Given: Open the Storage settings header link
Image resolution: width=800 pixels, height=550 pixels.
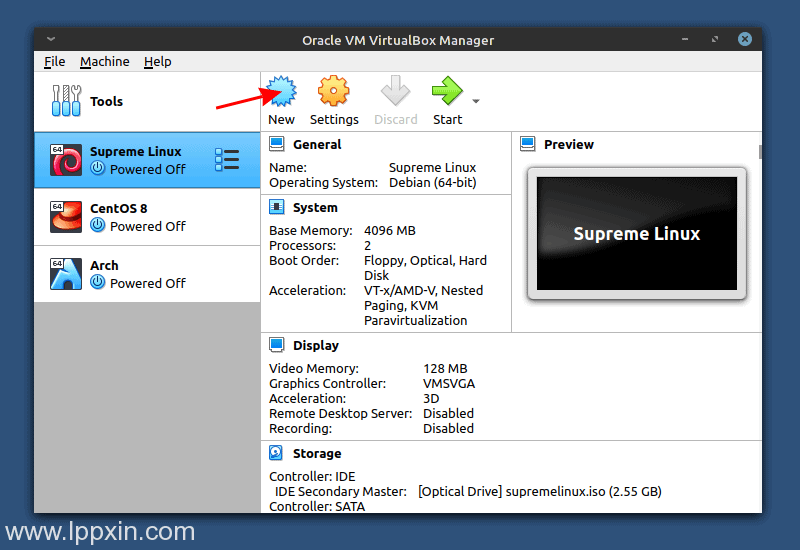Looking at the screenshot, I should [317, 454].
